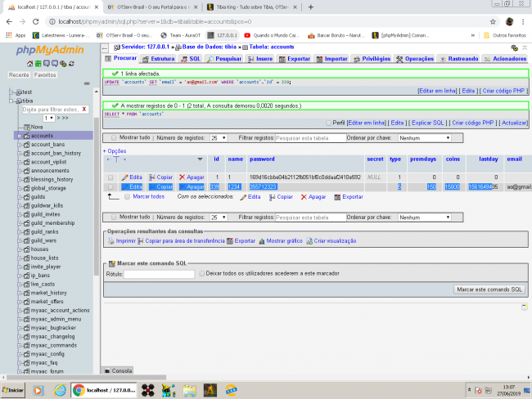Click Nova new table icon in tree
Screen dimensions: 532x399
click(27, 127)
